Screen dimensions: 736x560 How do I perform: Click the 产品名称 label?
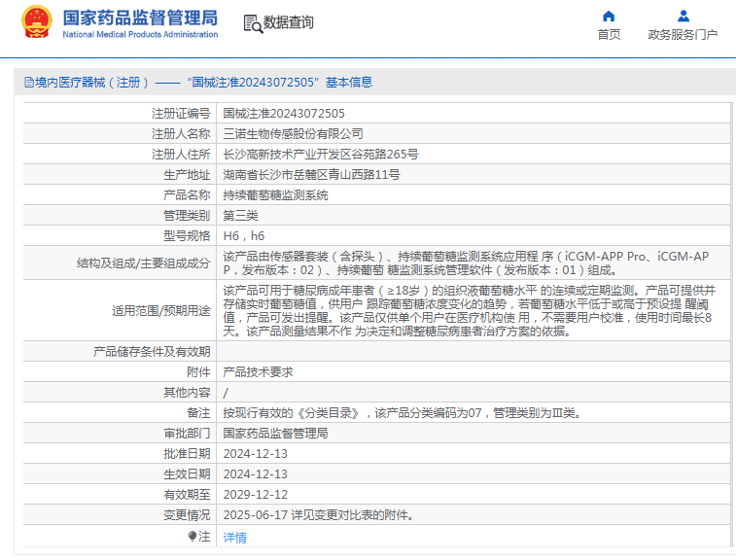pyautogui.click(x=187, y=195)
